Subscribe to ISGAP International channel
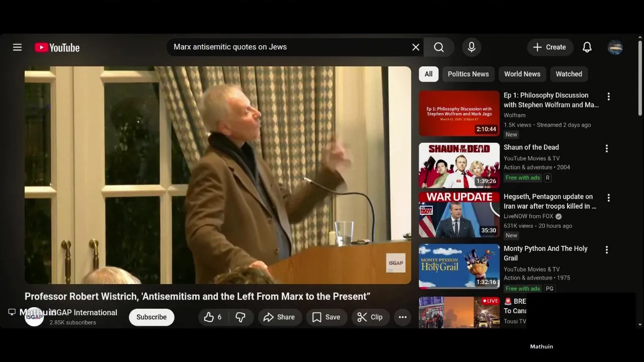 coord(151,317)
